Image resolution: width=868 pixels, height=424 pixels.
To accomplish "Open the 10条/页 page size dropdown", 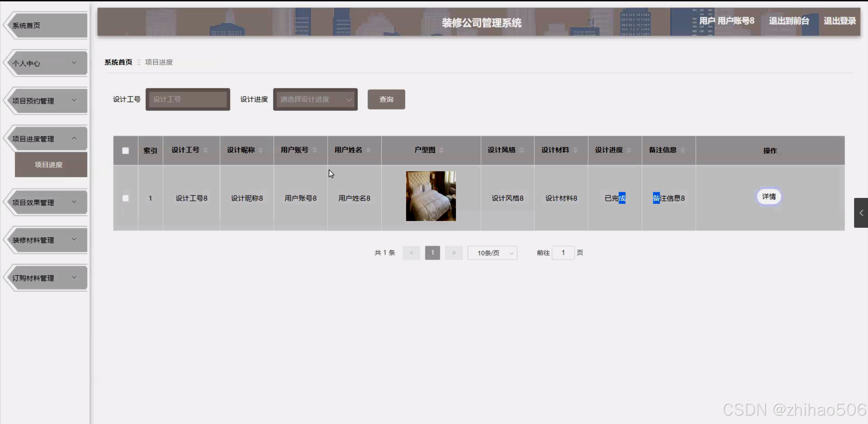I will click(492, 253).
